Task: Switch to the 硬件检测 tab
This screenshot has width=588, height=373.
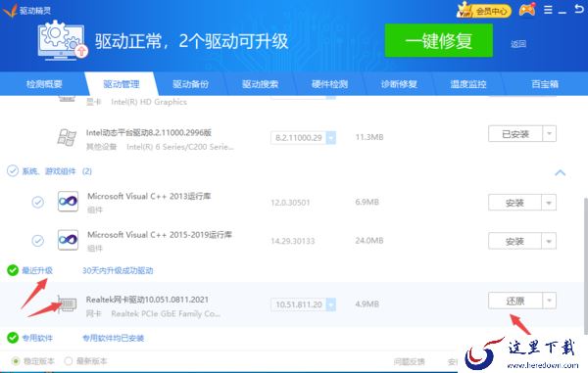Action: 329,84
